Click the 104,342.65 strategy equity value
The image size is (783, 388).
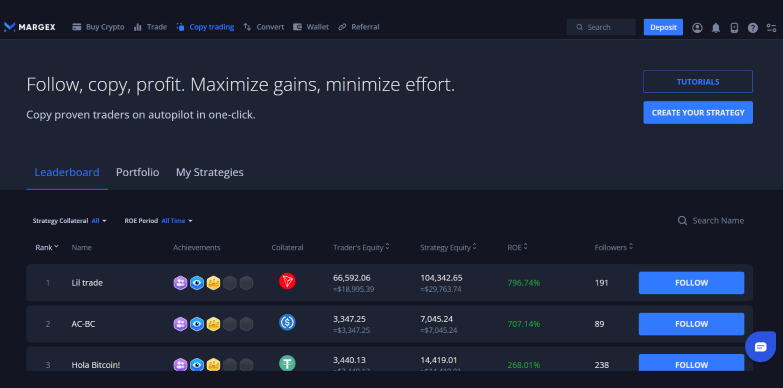coord(441,278)
